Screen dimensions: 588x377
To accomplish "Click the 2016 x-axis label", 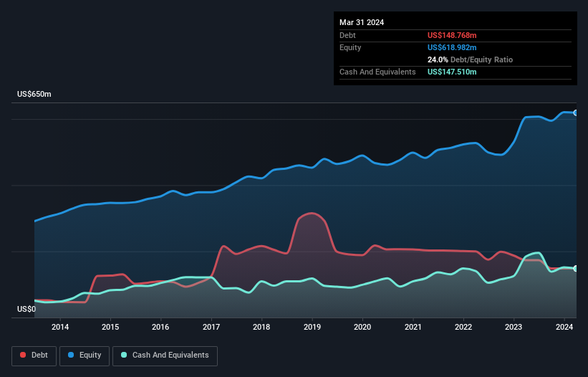I will click(x=160, y=327).
